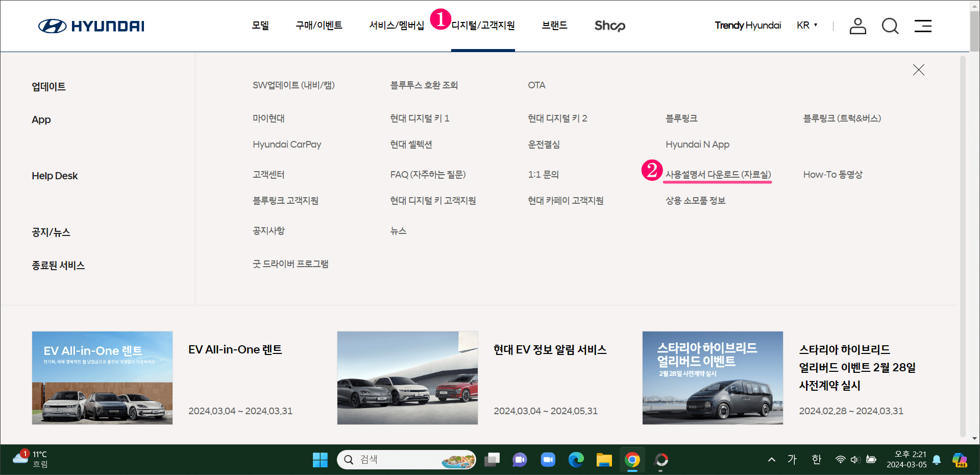980x475 pixels.
Task: Open the KR language dropdown
Action: 807,26
